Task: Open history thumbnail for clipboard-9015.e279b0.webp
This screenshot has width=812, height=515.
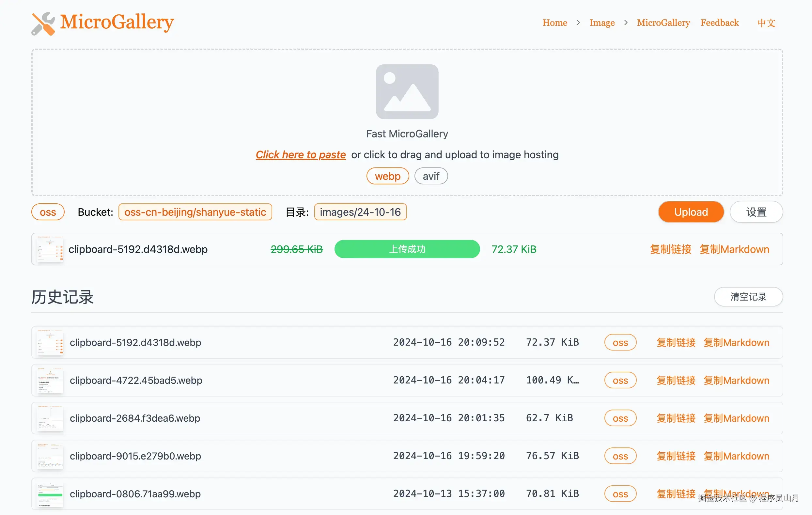Action: point(50,456)
